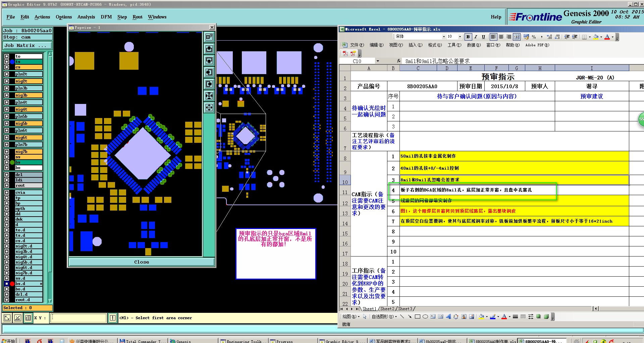Viewport: 644px width, 343px height.
Task: Toggle display box for layer 'drl'
Action: pos(7,175)
